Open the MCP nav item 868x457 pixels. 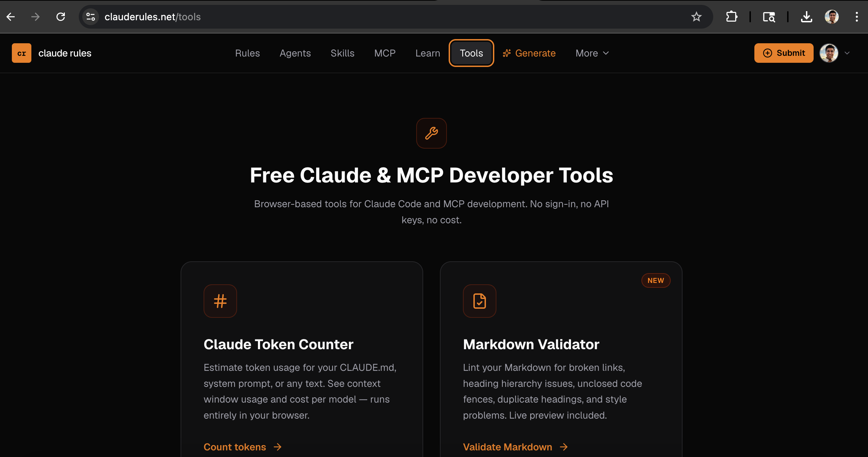click(x=385, y=53)
